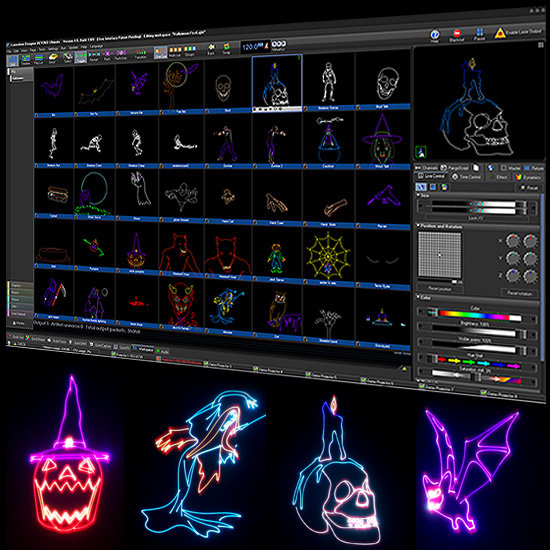Collapse the Size section
The width and height of the screenshot is (550, 550).
pos(418,195)
